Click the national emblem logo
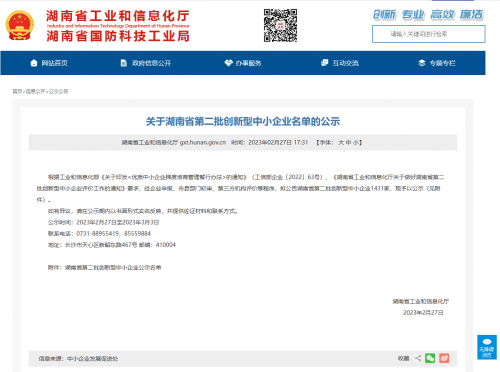The image size is (500, 372). tap(20, 25)
